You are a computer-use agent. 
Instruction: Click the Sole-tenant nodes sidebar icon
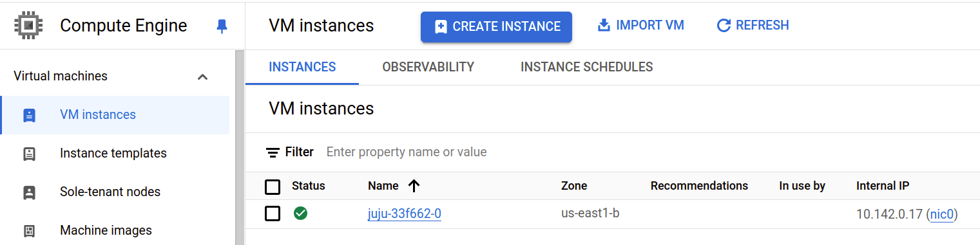pyautogui.click(x=29, y=192)
